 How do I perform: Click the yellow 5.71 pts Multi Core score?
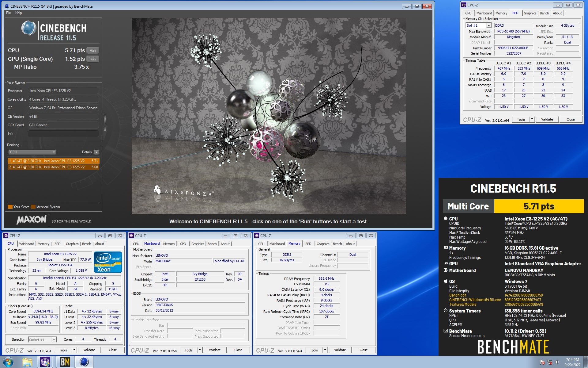click(539, 206)
